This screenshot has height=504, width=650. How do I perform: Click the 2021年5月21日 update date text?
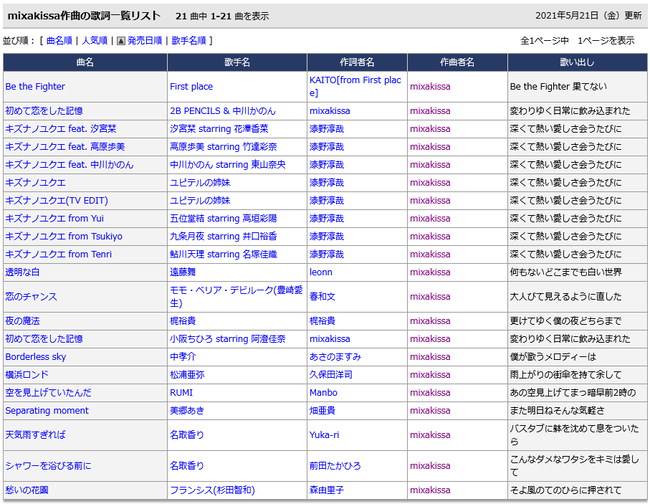tap(589, 16)
